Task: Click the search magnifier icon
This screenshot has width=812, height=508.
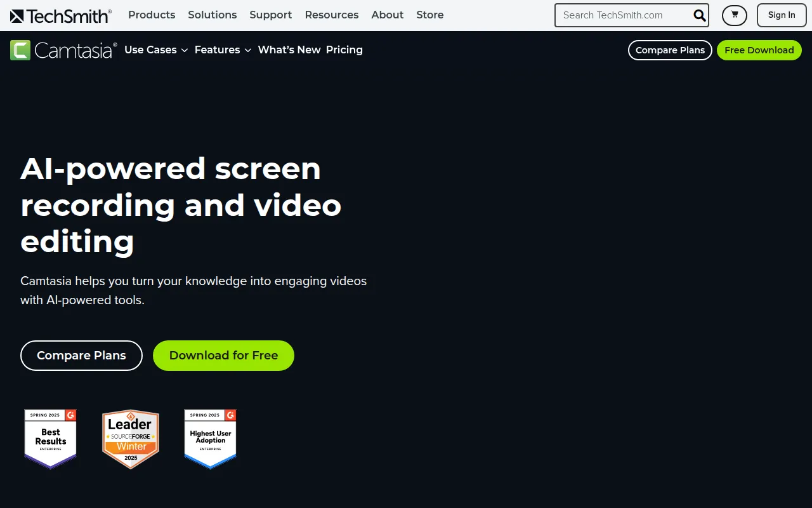Action: (x=699, y=15)
